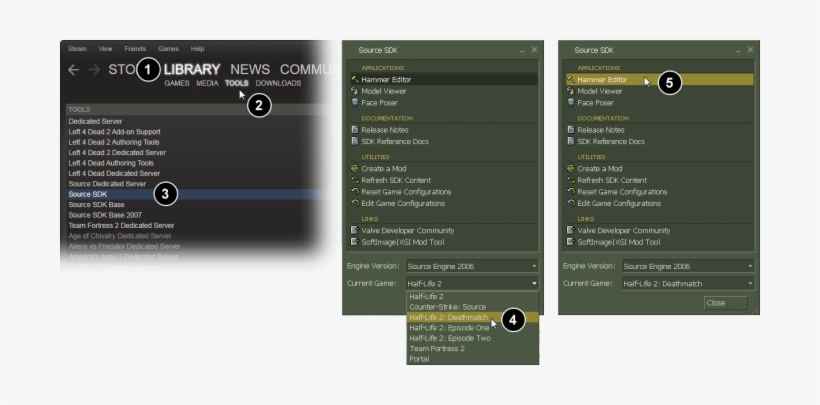Open the Help menu
The width and height of the screenshot is (820, 405).
tap(197, 49)
